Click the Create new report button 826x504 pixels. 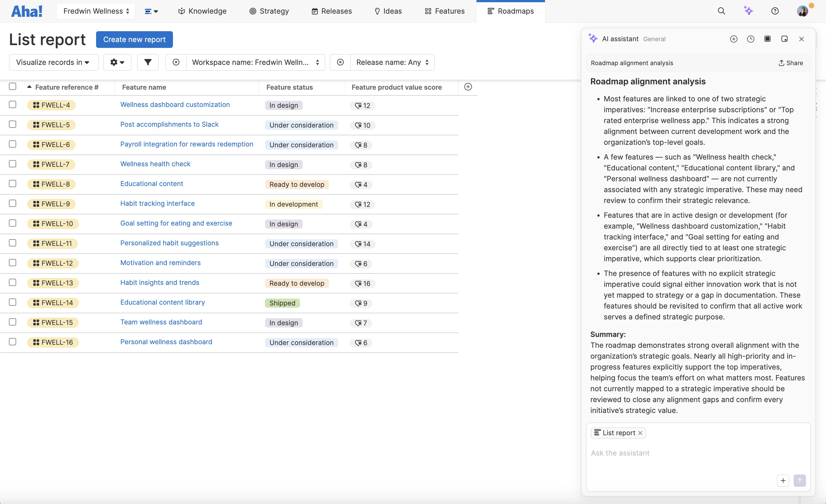tap(134, 39)
